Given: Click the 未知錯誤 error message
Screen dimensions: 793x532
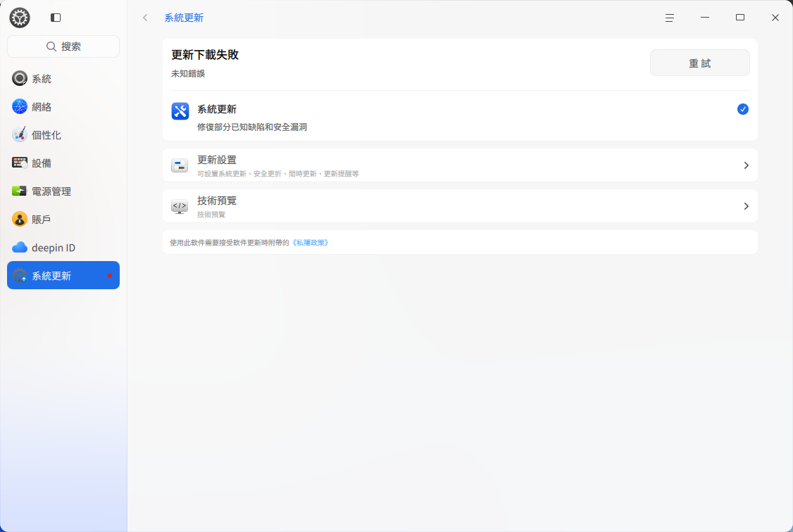Looking at the screenshot, I should 188,74.
